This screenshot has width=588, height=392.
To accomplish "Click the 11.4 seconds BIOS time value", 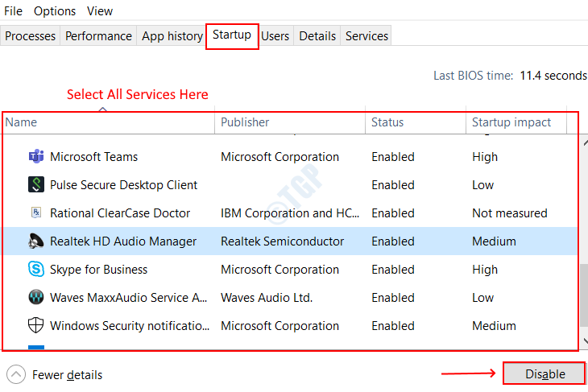I will pyautogui.click(x=553, y=76).
